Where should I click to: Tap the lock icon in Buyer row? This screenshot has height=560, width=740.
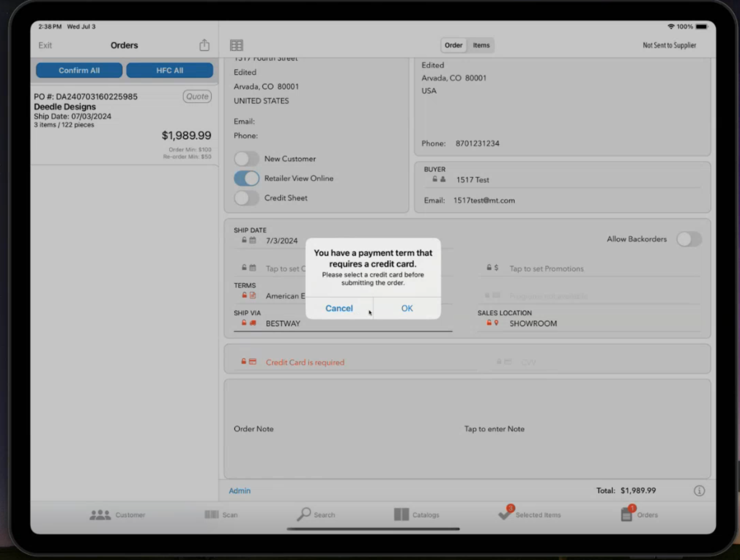435,179
